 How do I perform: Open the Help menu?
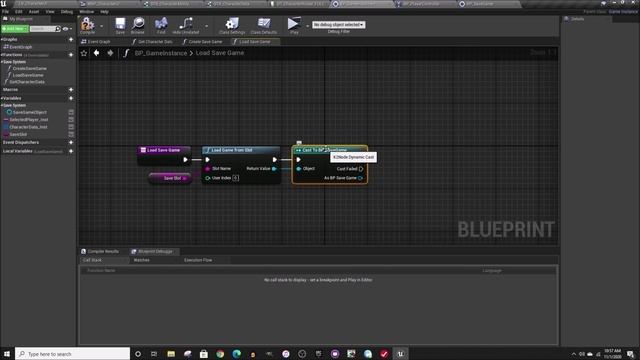click(104, 11)
